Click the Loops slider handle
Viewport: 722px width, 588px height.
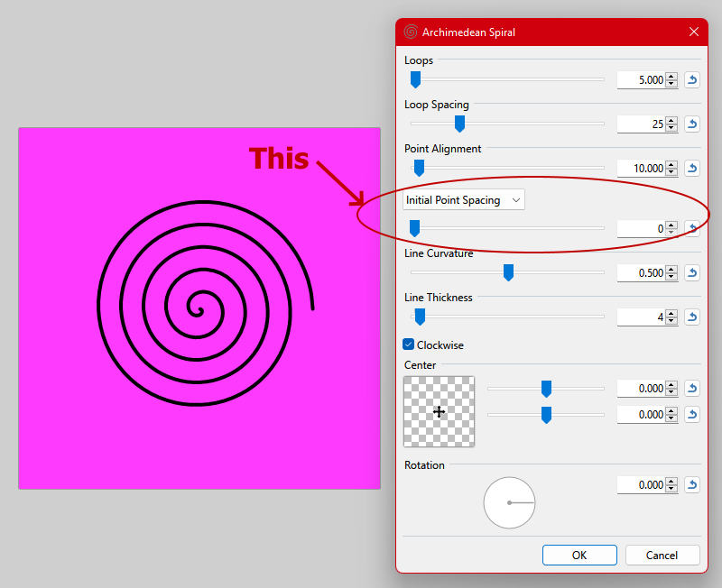415,79
